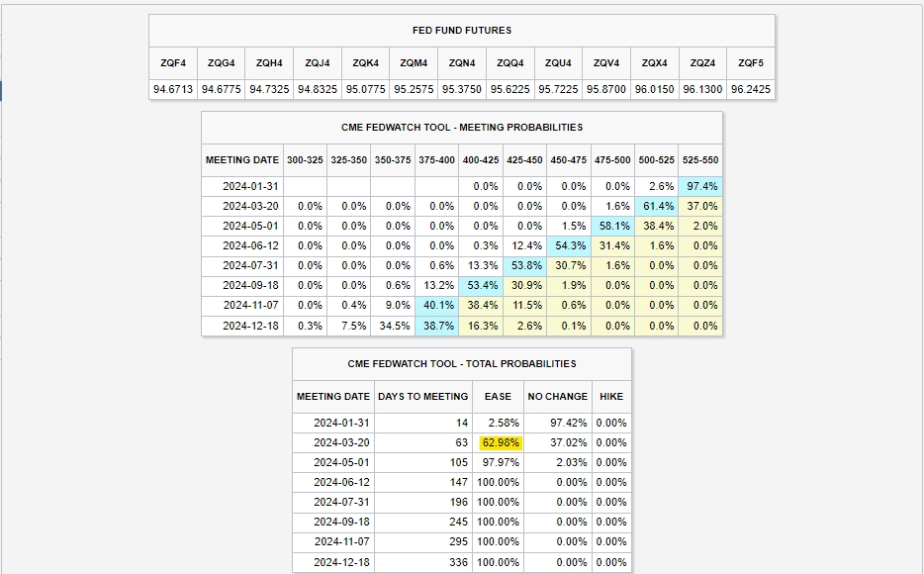
Task: Select the 38.7% cell in December row
Action: (x=437, y=326)
